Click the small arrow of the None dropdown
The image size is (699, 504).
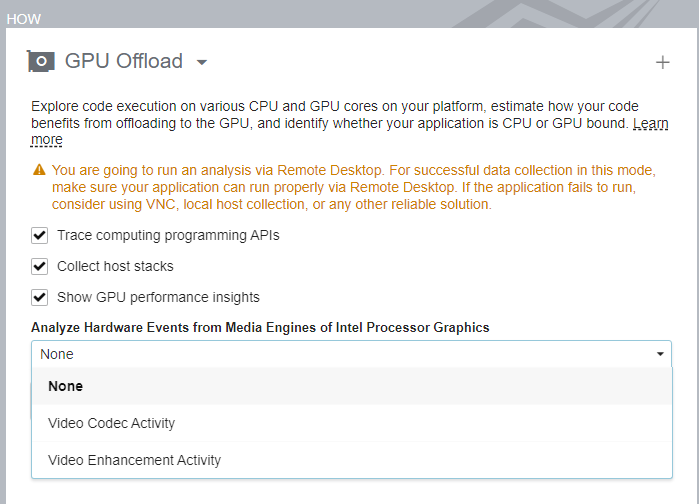[660, 354]
